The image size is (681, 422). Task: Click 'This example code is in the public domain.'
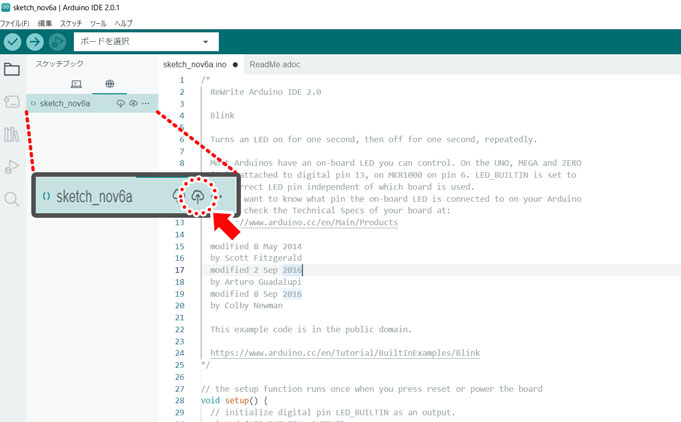(311, 330)
